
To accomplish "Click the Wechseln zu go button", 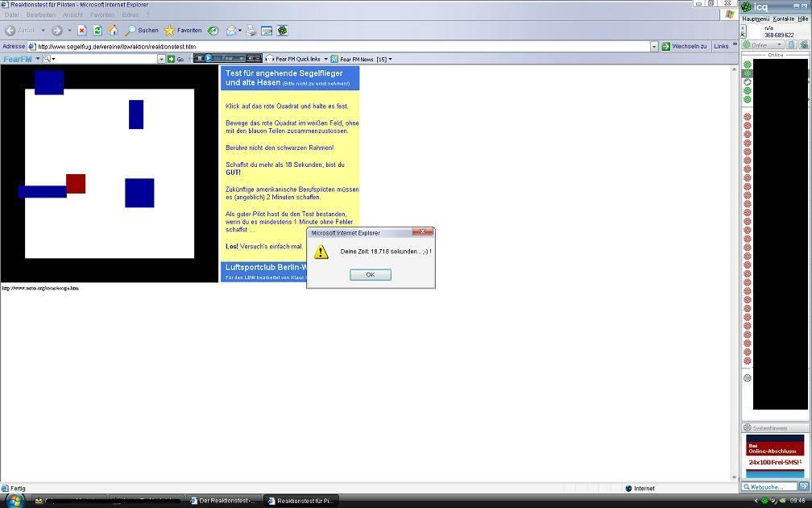I will click(x=684, y=46).
